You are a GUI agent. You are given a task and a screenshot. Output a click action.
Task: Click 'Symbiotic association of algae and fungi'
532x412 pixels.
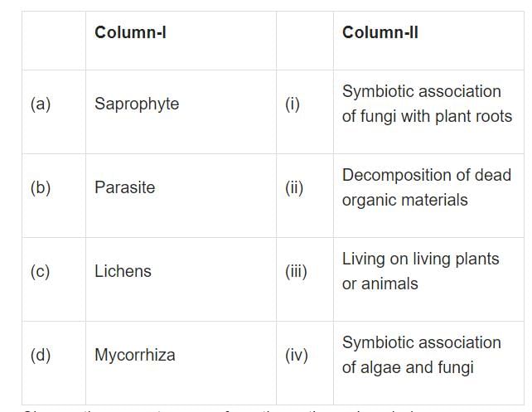click(x=422, y=355)
